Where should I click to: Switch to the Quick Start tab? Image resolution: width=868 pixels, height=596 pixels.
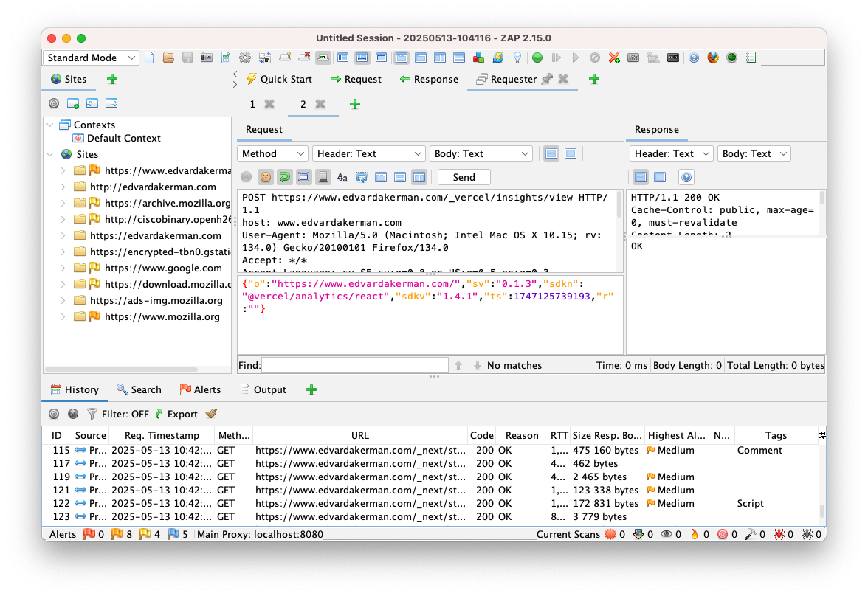click(280, 79)
